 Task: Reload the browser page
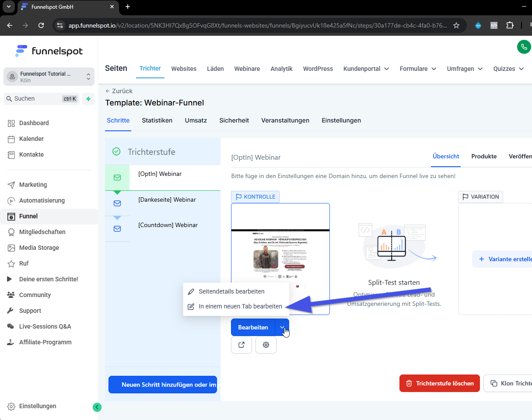point(41,25)
